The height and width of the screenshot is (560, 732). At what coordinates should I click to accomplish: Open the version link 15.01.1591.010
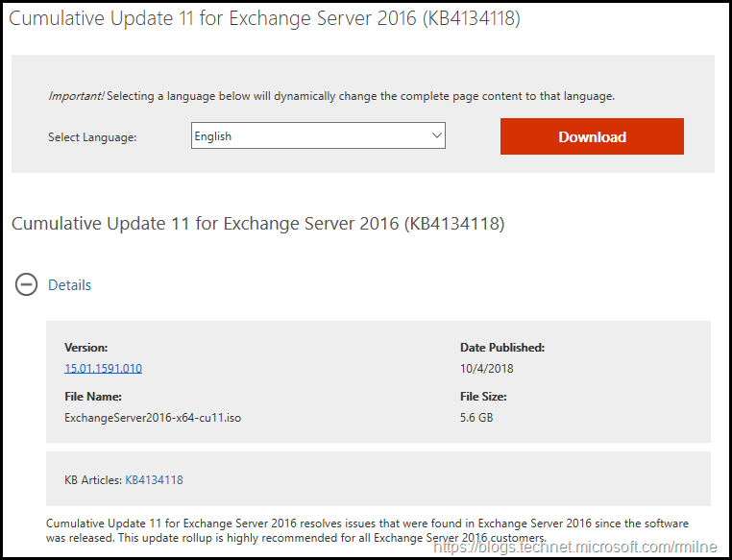[x=103, y=368]
